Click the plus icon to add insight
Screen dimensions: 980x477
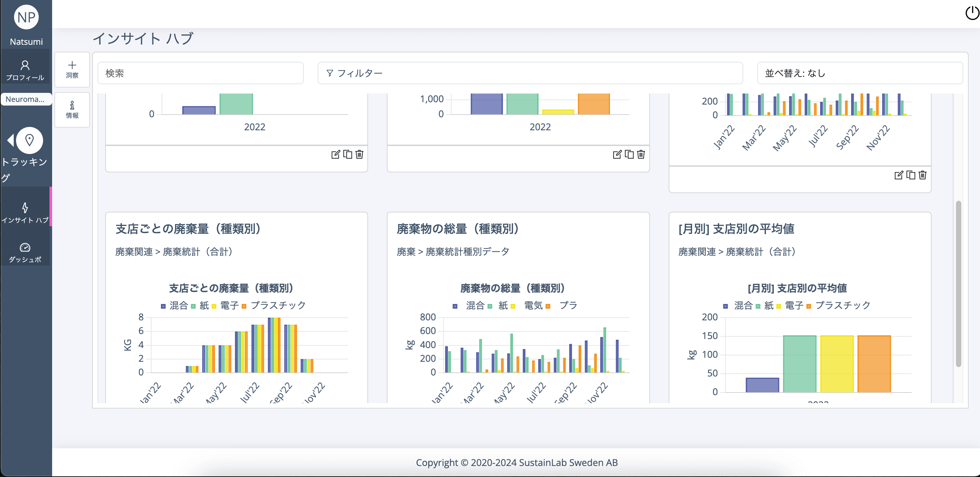click(x=72, y=65)
